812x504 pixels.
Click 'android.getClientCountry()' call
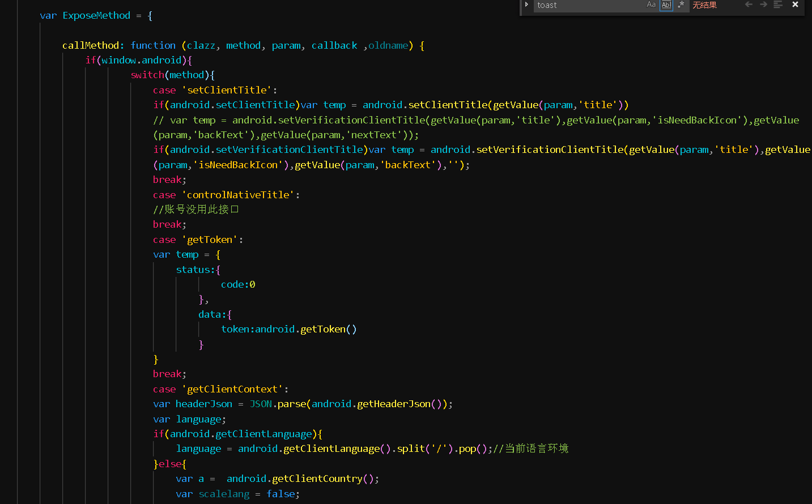300,479
